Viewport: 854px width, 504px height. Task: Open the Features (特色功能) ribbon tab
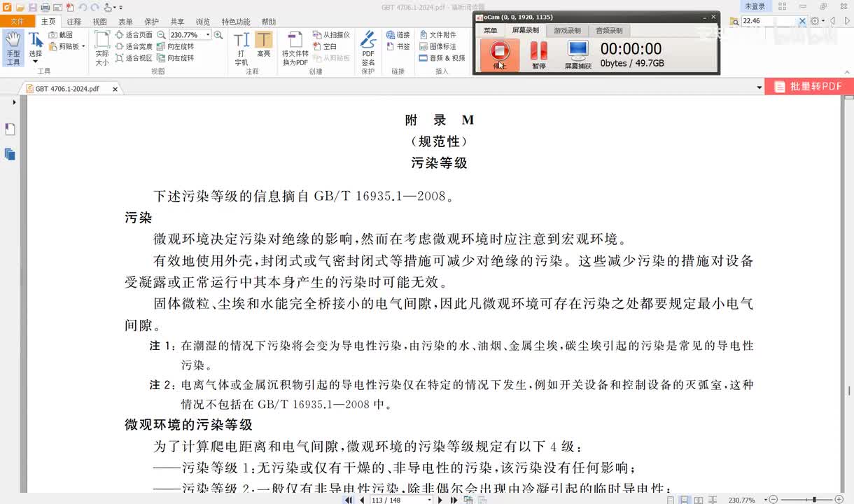click(235, 22)
